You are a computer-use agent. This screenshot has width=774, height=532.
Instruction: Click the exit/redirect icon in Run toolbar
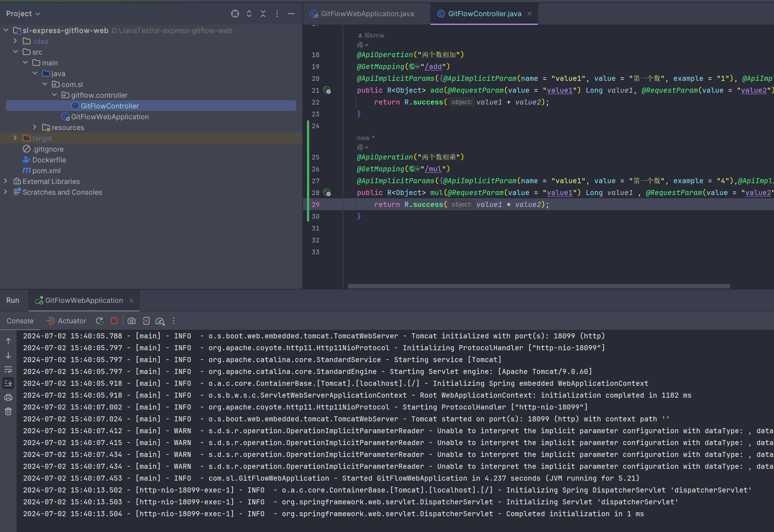(146, 321)
